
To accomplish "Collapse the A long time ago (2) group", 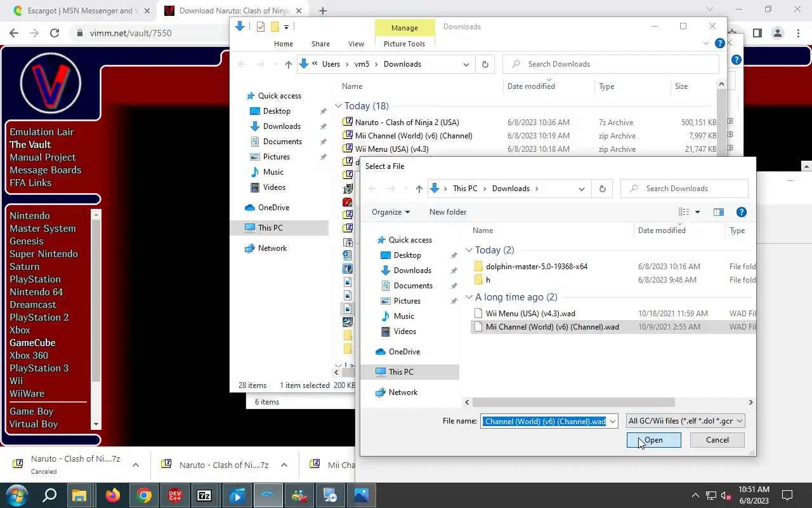I will pos(469,297).
